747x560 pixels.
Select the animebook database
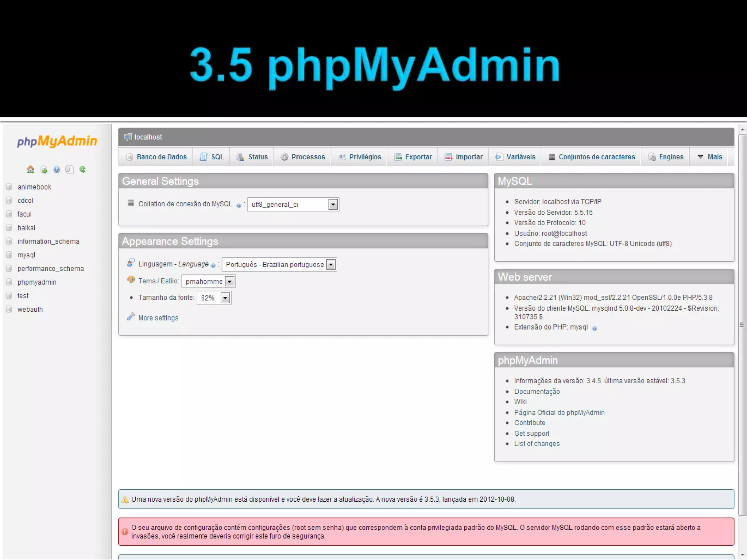point(34,187)
